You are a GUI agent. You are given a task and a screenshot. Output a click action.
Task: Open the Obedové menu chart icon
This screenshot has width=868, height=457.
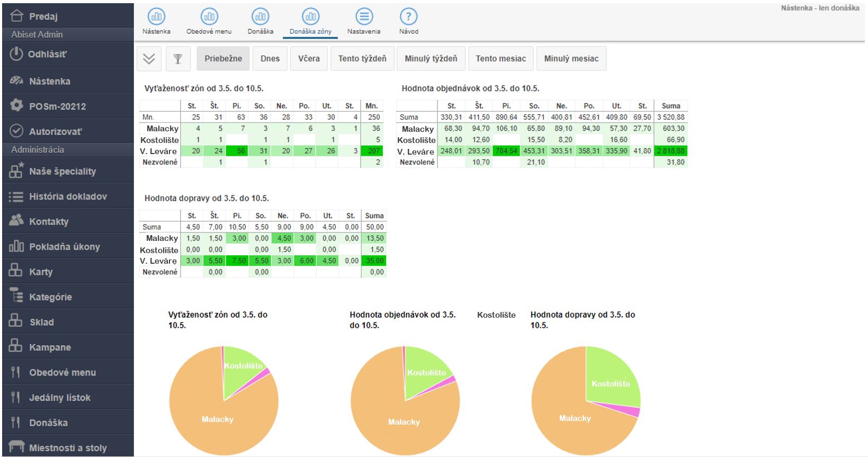(x=209, y=16)
